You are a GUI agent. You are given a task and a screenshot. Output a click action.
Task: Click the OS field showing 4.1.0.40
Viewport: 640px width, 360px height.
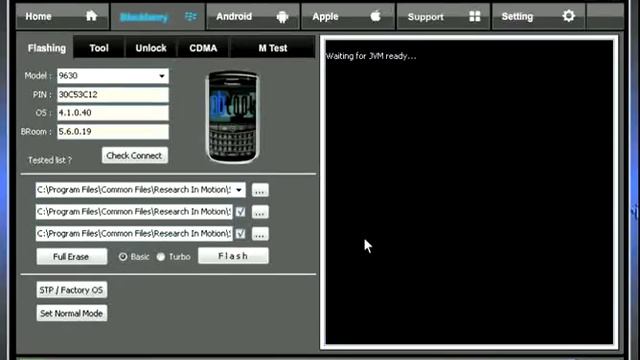pos(113,113)
